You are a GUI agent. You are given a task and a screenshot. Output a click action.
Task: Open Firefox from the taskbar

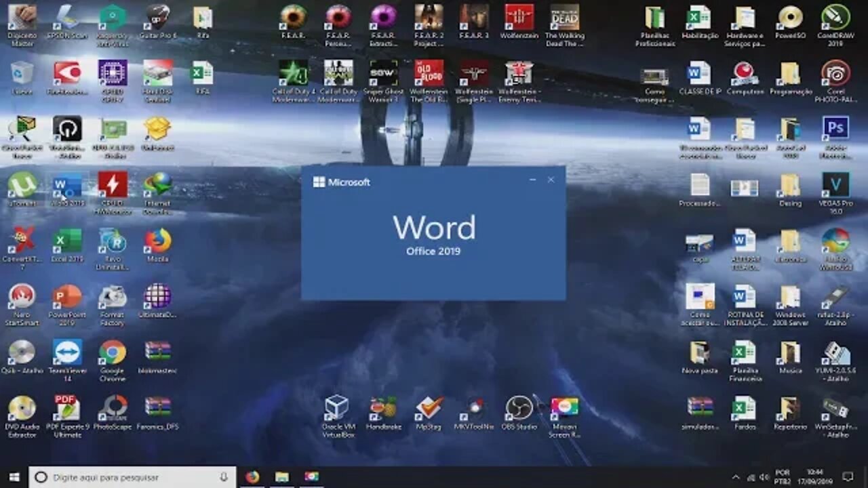[x=252, y=477]
